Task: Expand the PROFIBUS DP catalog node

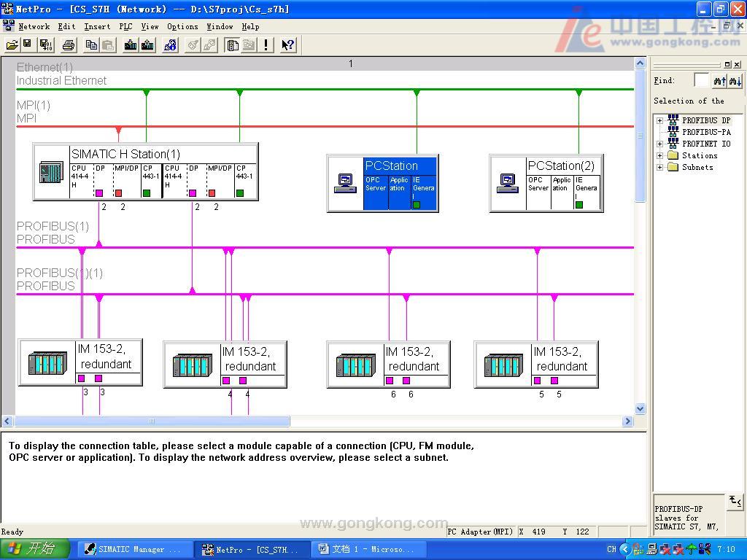Action: click(659, 120)
